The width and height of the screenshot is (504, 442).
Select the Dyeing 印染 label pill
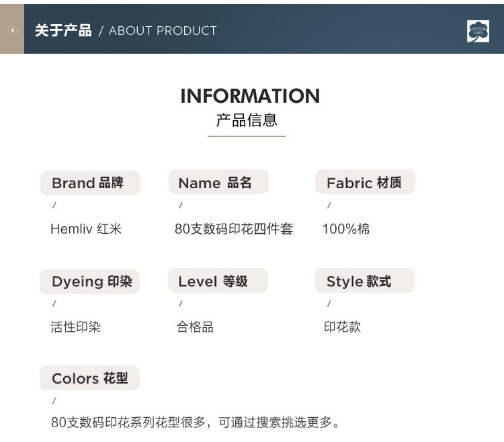tap(89, 281)
